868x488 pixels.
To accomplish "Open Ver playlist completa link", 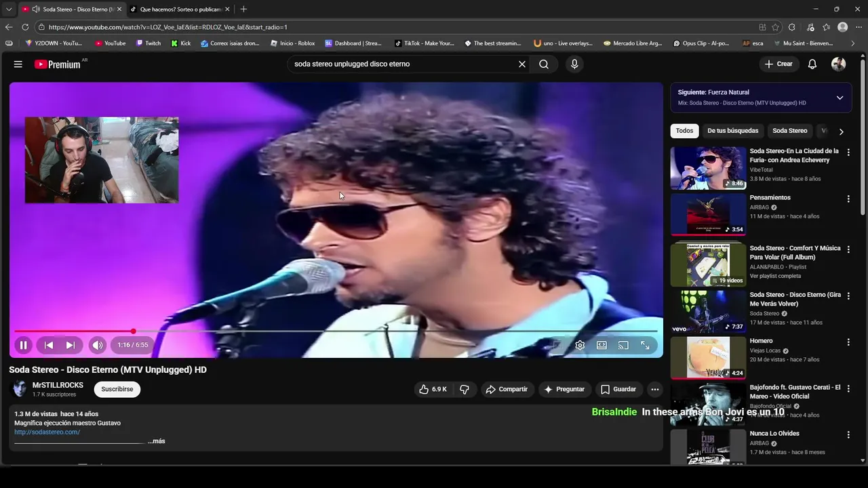I will tap(775, 276).
